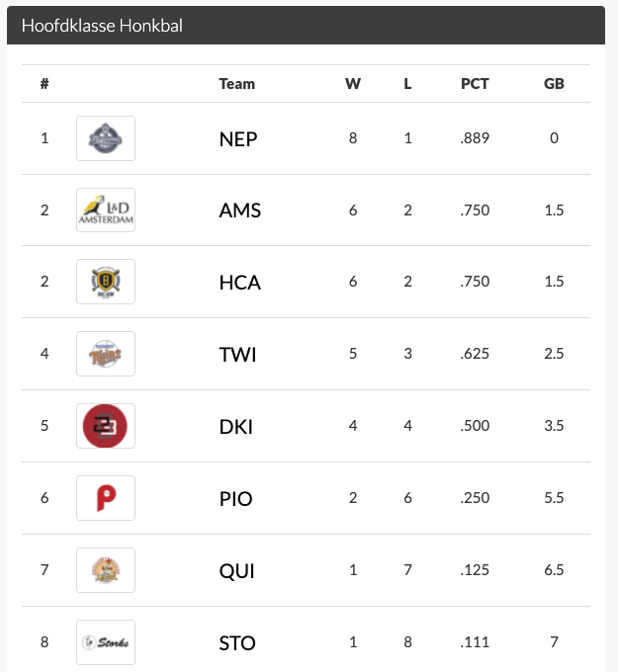Select the HCA team logo
The height and width of the screenshot is (672, 618).
click(x=106, y=282)
